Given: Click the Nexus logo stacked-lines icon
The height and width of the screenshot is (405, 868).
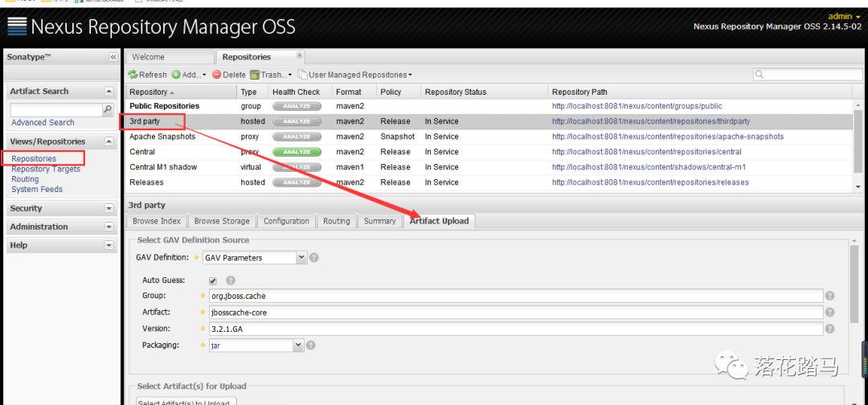Looking at the screenshot, I should point(17,27).
